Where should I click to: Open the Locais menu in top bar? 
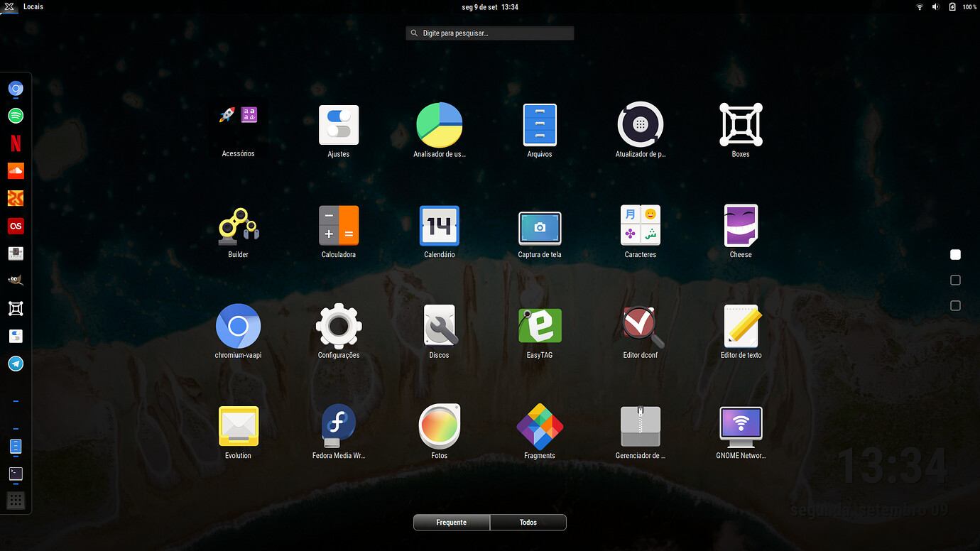(33, 6)
